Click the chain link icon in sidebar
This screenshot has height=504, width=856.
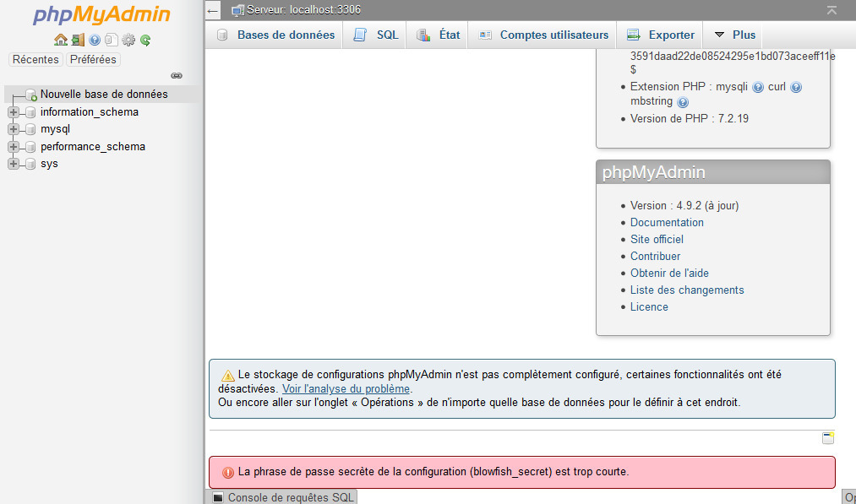177,76
